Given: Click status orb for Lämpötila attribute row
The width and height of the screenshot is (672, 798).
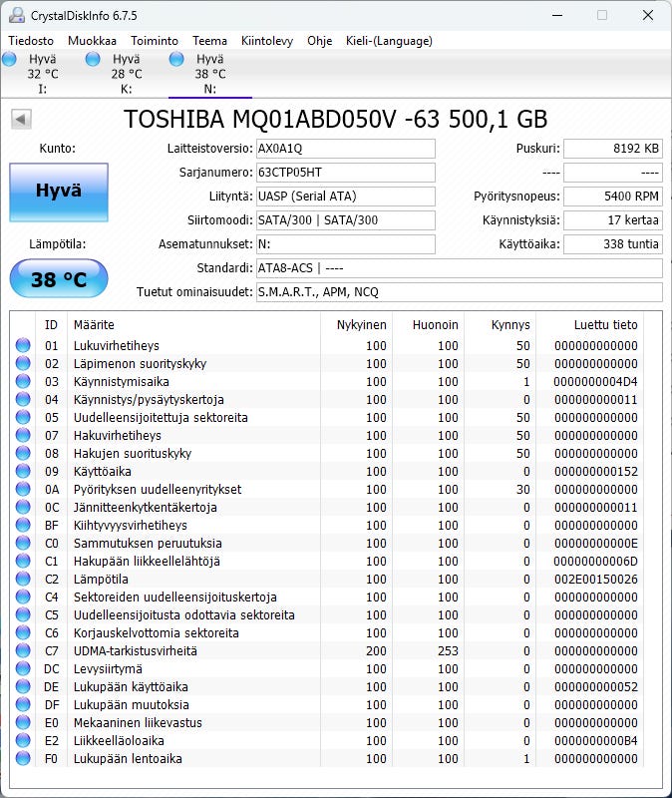Looking at the screenshot, I should 23,580.
